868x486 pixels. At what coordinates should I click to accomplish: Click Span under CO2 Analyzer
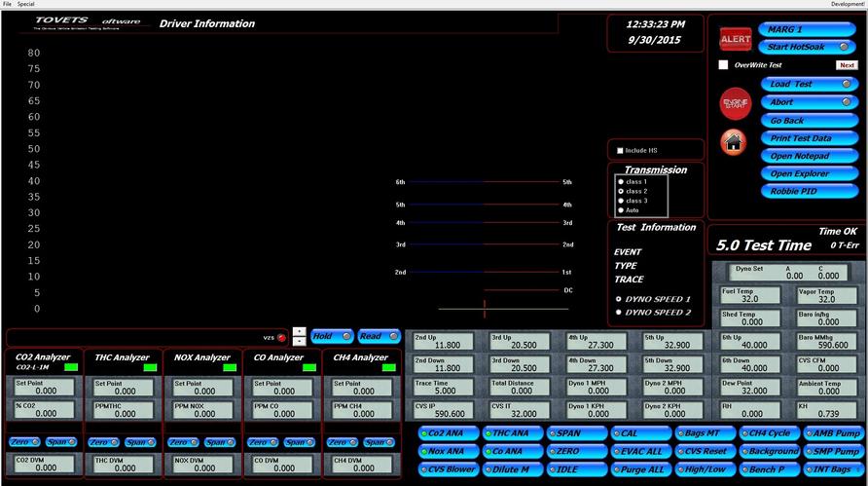coord(61,442)
